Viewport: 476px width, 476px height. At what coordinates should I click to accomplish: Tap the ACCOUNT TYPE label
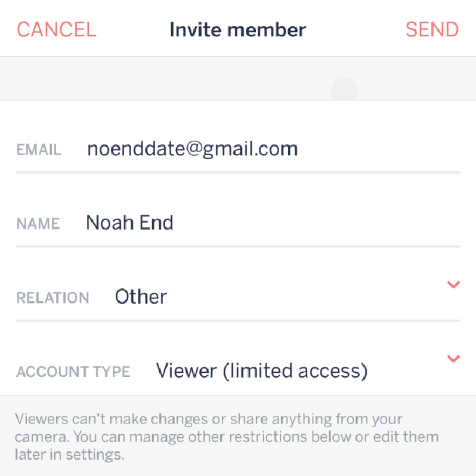(73, 372)
